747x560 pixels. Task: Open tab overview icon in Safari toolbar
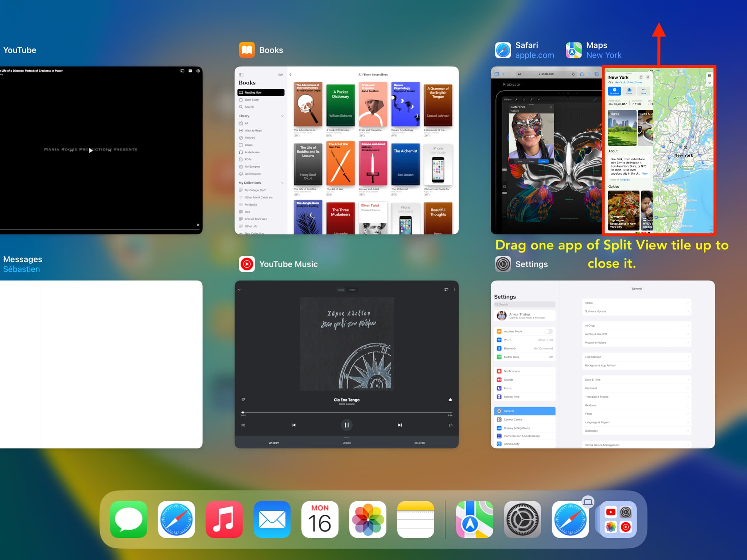[596, 74]
